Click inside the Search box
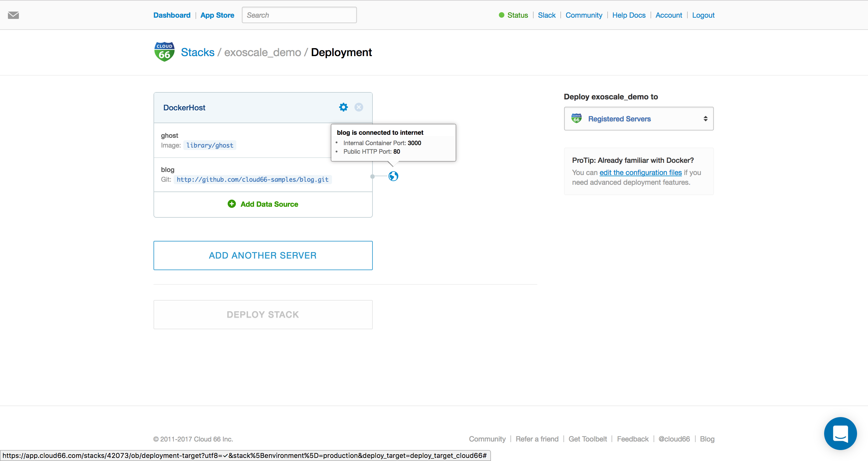This screenshot has height=461, width=868. pos(299,15)
